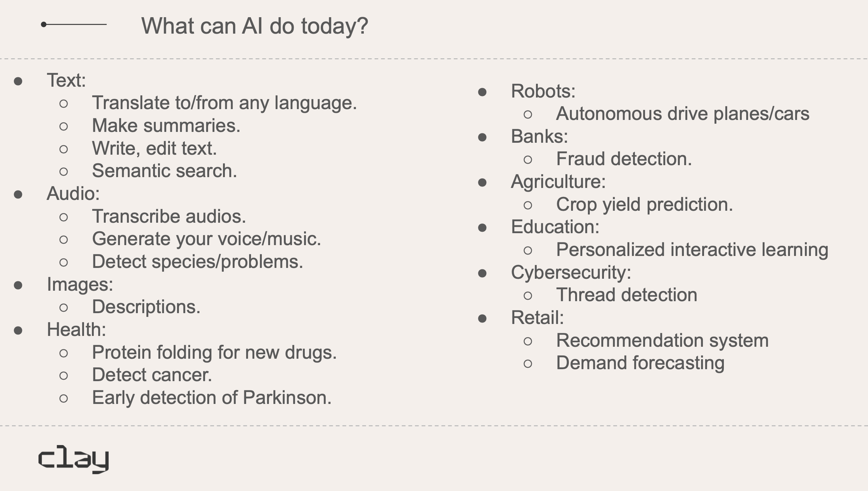Screen dimensions: 868x491
Task: Select the 'Make summaries.' item
Action: pyautogui.click(x=166, y=126)
